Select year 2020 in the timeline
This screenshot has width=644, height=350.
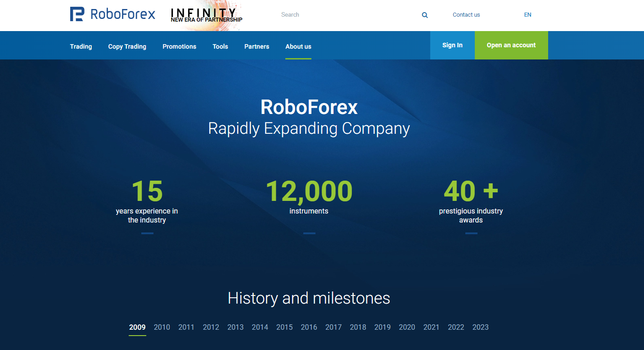[x=407, y=327]
